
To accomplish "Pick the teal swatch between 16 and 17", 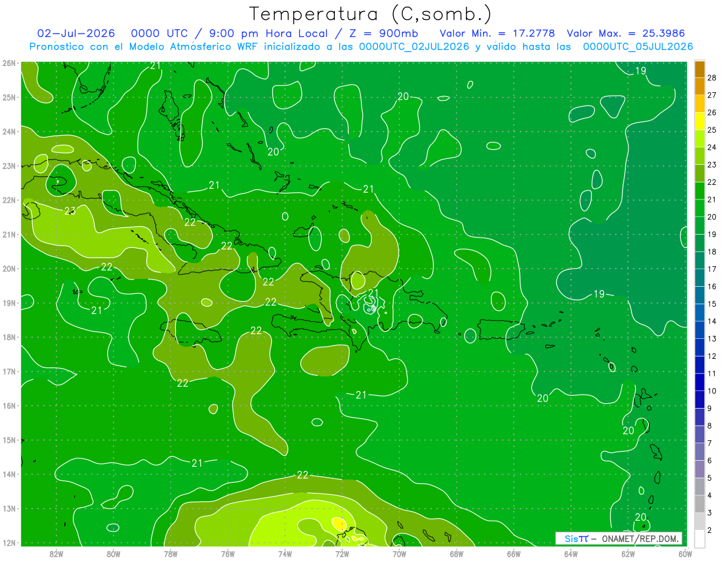I will point(699,277).
